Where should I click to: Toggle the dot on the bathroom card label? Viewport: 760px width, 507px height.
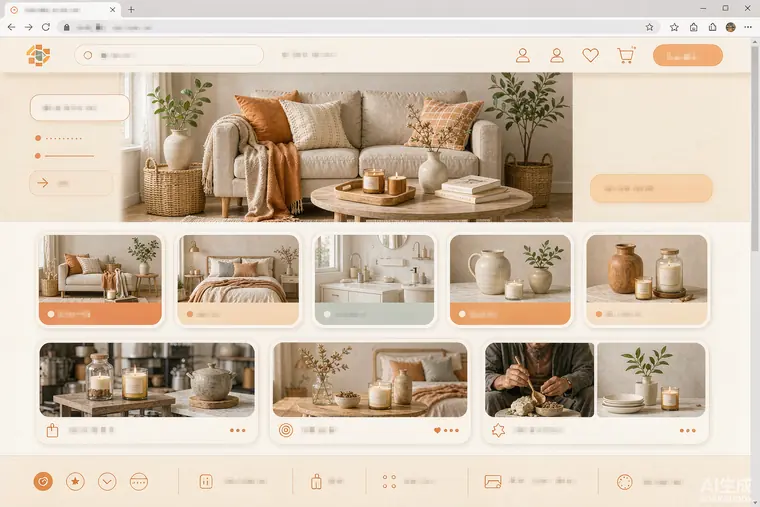327,315
